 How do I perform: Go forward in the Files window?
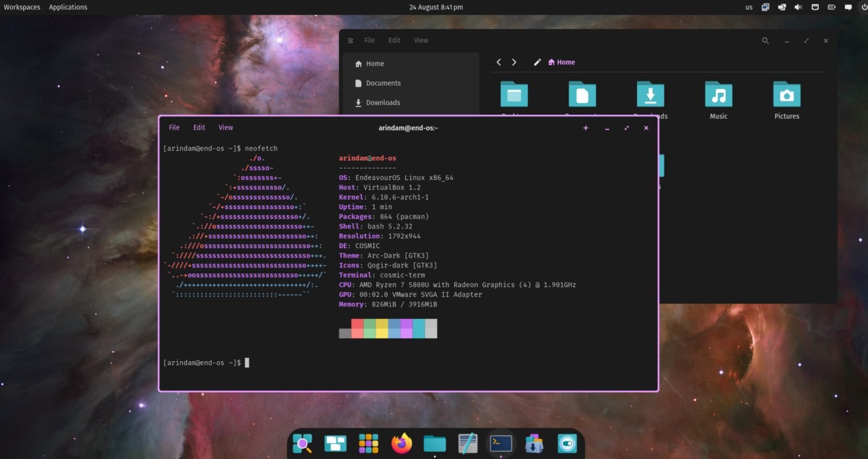pos(514,62)
